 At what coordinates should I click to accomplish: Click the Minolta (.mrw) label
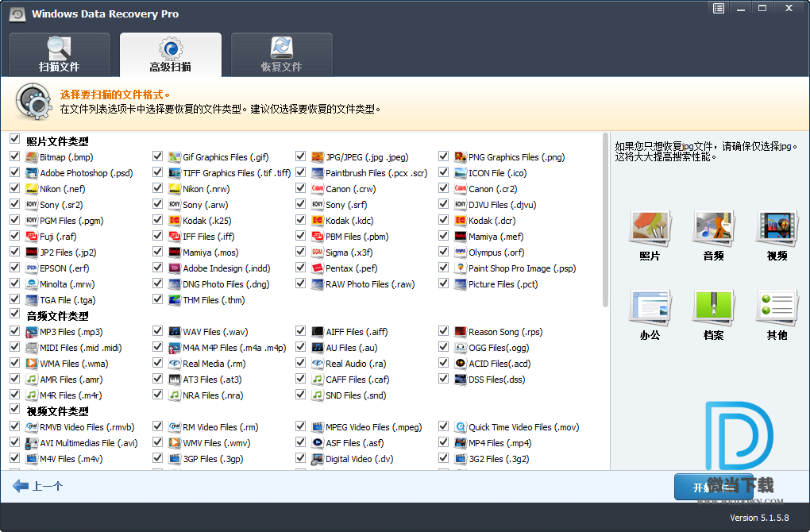67,284
